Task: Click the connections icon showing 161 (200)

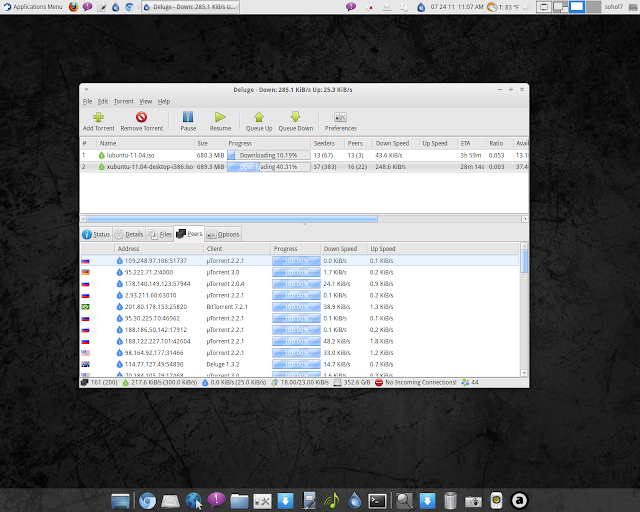Action: [x=84, y=383]
